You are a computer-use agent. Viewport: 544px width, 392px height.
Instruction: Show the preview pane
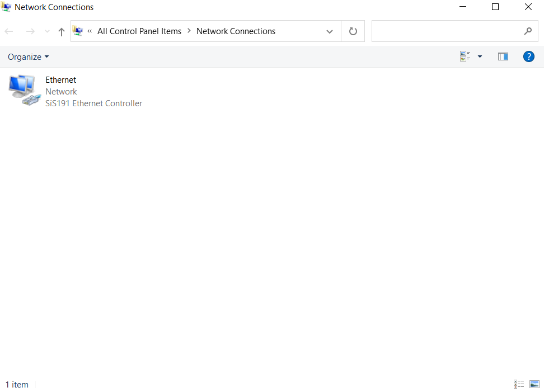(503, 56)
